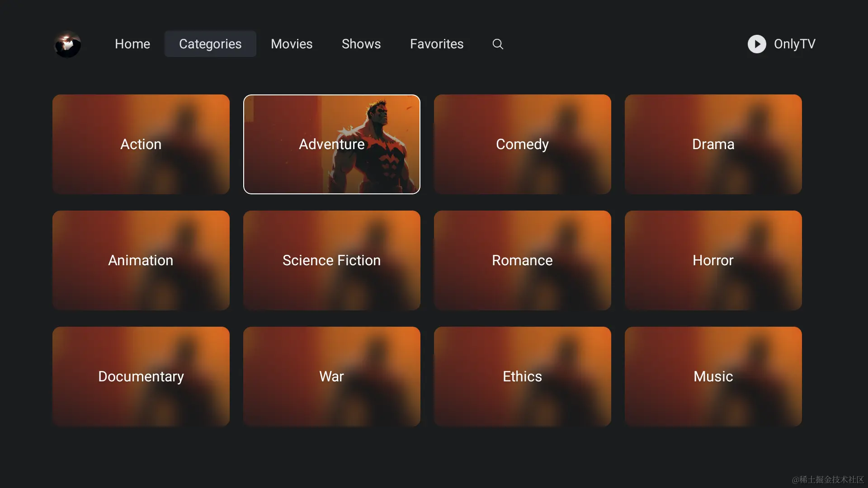Select the Categories navigation item

click(210, 44)
